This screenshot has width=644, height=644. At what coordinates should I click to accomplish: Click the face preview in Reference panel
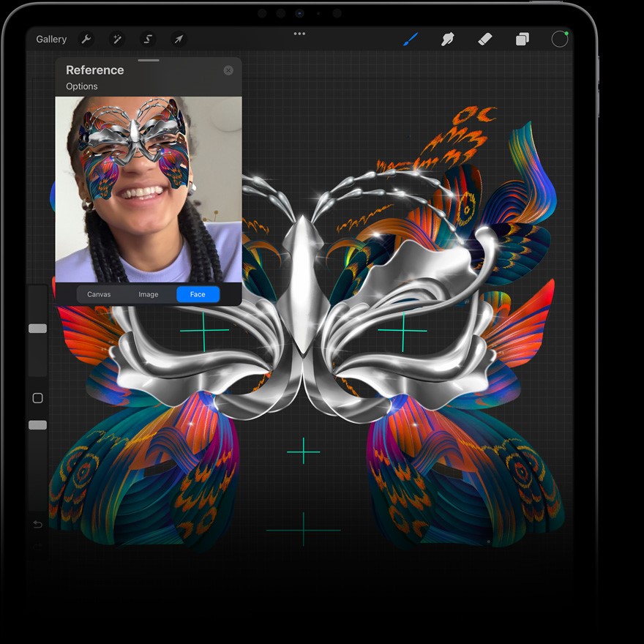(149, 190)
